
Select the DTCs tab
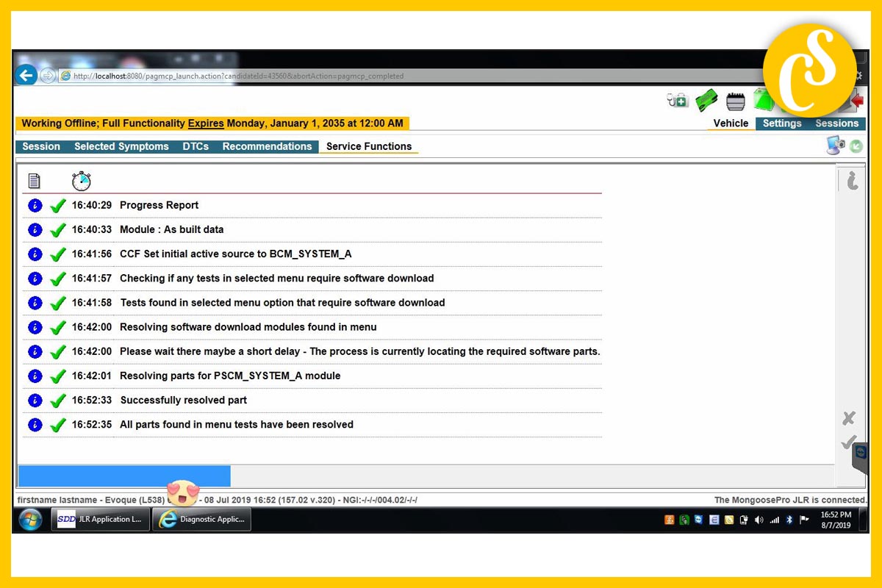click(196, 146)
